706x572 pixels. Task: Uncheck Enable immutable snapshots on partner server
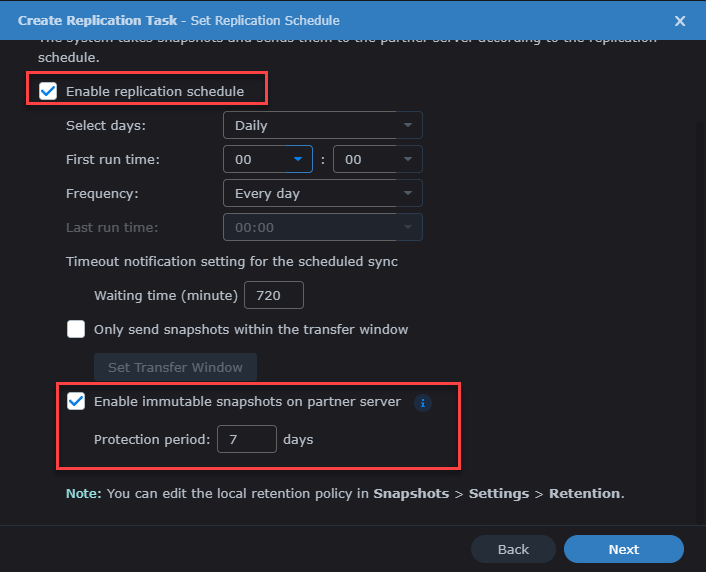[x=76, y=402]
